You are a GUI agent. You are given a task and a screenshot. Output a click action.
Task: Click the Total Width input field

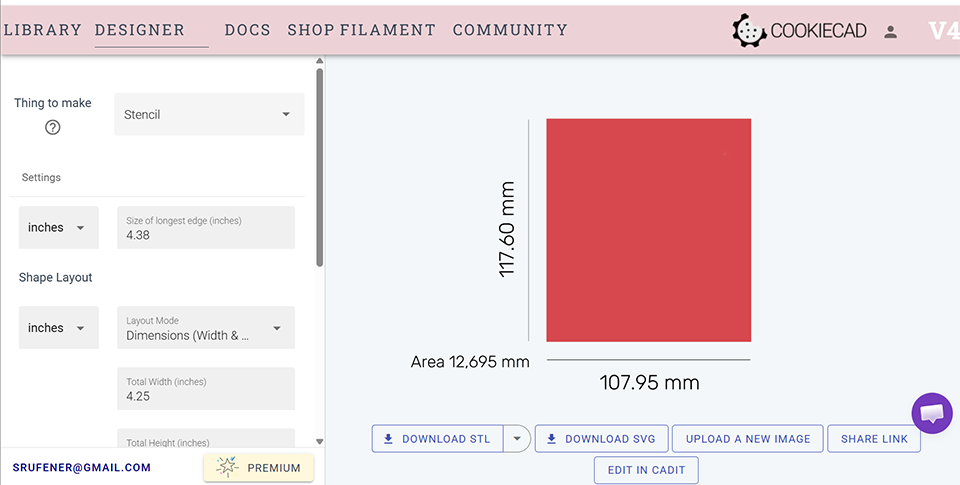[x=205, y=396]
